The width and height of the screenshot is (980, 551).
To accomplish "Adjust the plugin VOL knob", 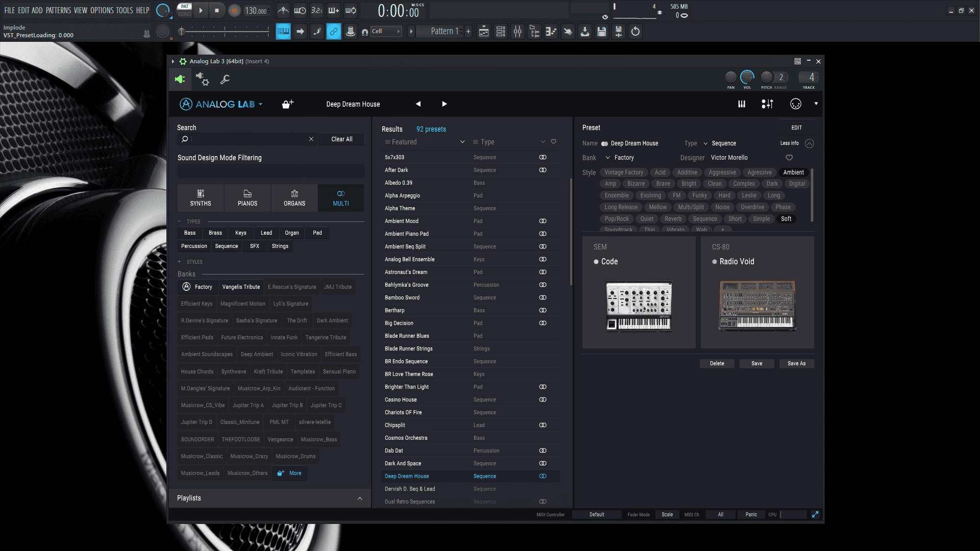I will [x=747, y=77].
